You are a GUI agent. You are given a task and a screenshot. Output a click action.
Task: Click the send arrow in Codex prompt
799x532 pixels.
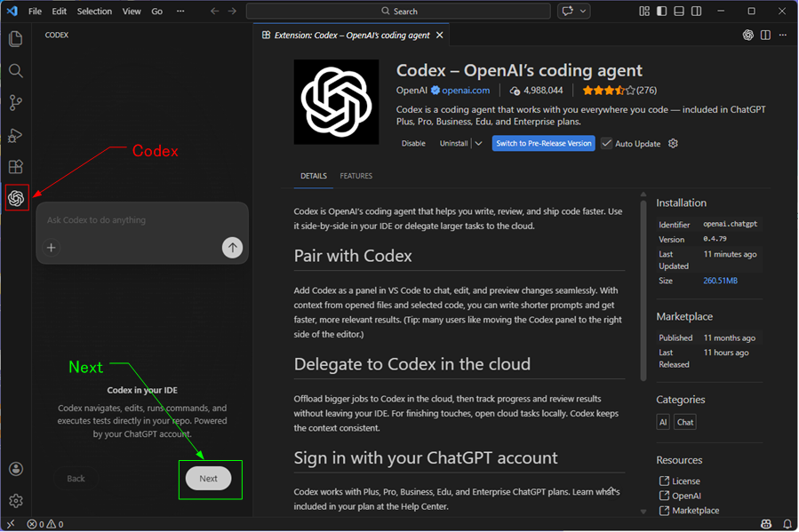232,248
